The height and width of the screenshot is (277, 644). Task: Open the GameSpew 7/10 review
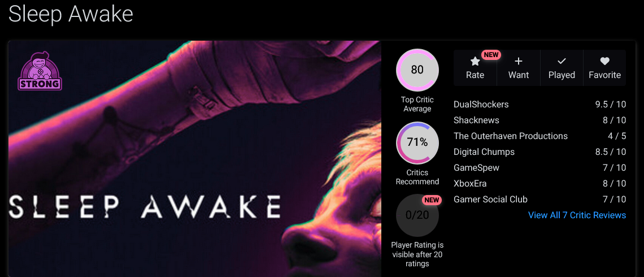[x=539, y=168]
